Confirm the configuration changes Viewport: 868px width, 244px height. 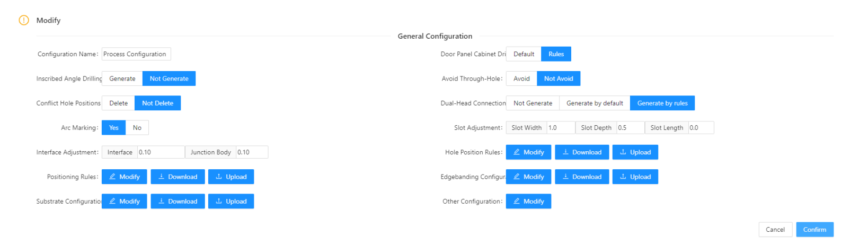click(814, 229)
